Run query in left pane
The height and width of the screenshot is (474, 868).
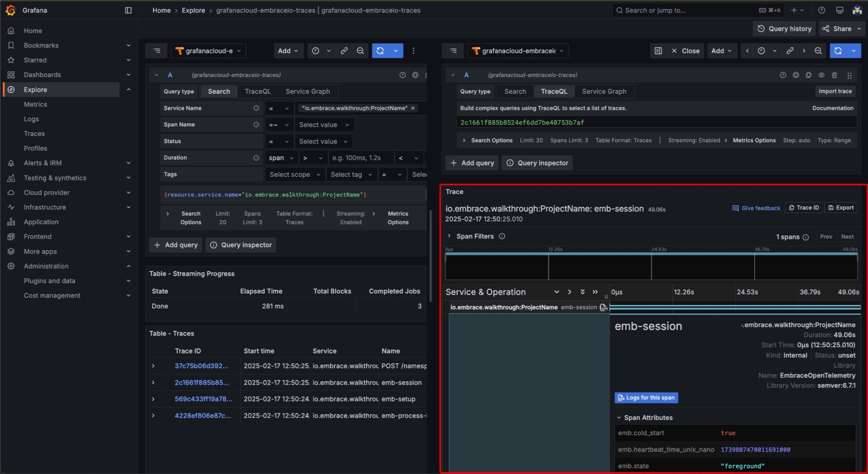pyautogui.click(x=380, y=51)
